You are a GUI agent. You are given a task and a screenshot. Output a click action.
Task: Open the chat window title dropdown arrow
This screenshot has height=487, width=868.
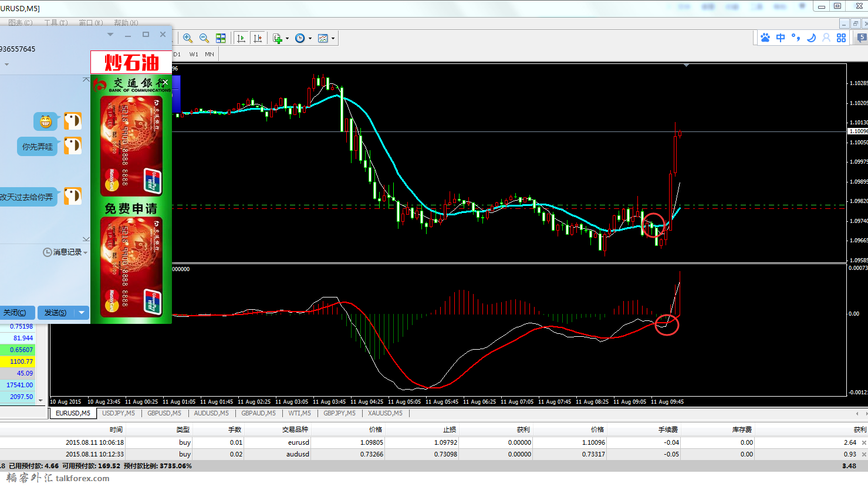click(x=110, y=35)
